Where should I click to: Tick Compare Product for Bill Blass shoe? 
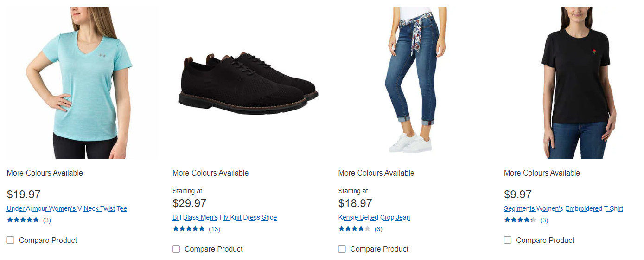[x=176, y=249]
